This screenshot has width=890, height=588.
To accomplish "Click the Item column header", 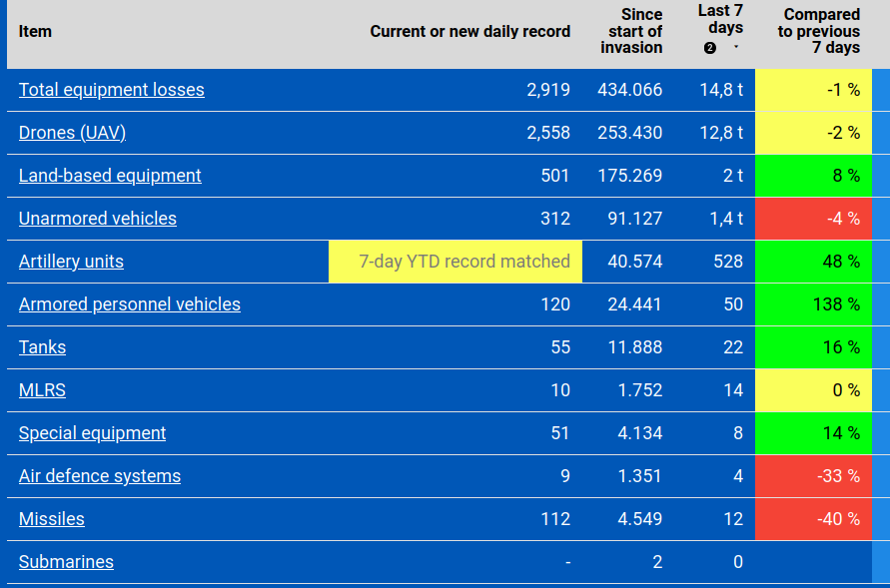I will click(35, 31).
